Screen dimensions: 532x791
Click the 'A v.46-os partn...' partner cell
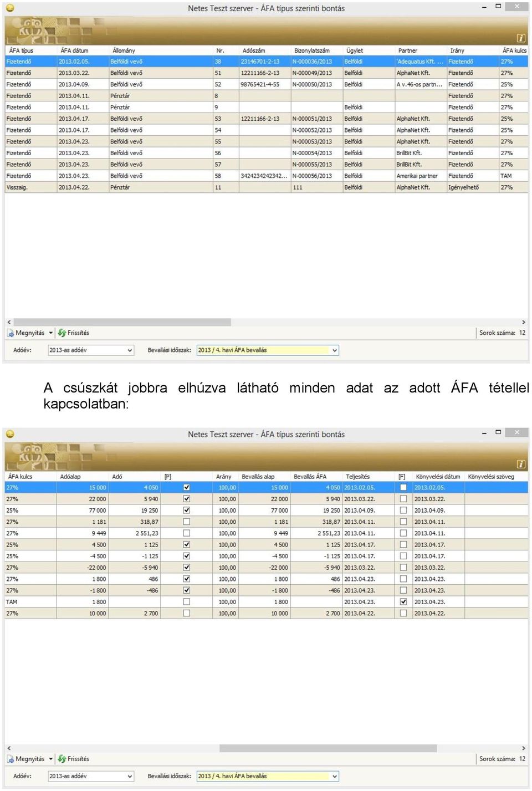point(421,85)
